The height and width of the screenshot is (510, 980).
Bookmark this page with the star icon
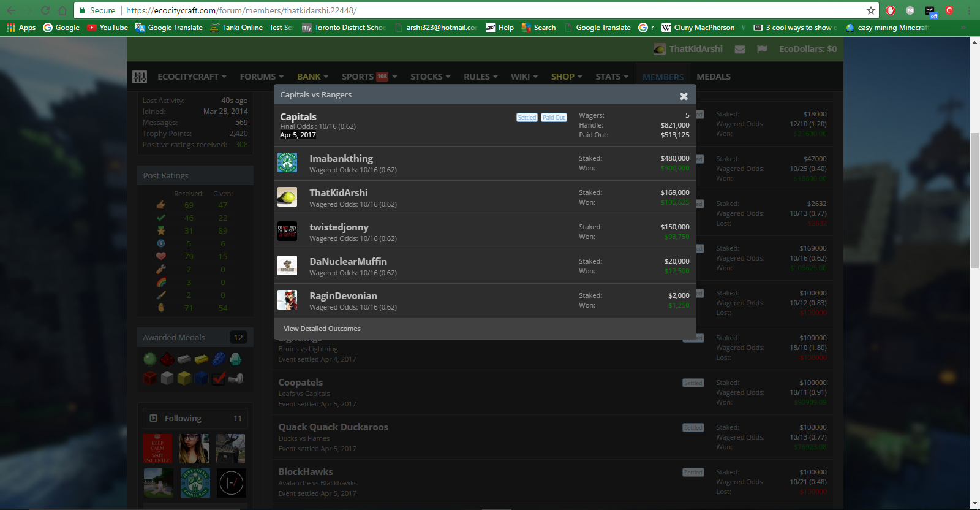click(x=870, y=10)
